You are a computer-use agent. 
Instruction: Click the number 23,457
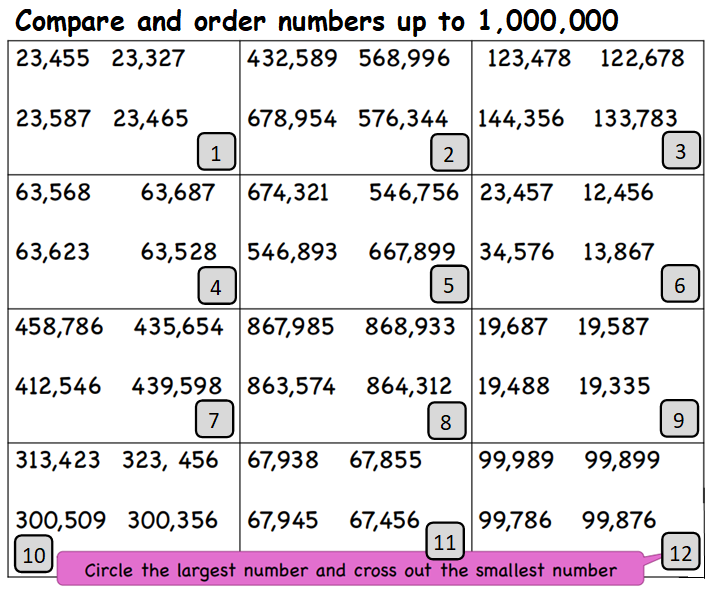(517, 192)
